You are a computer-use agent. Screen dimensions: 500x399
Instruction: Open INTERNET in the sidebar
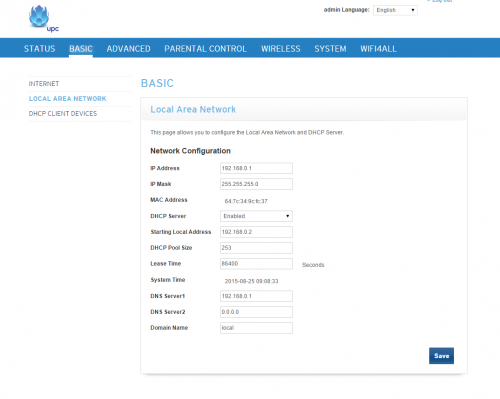pyautogui.click(x=44, y=84)
